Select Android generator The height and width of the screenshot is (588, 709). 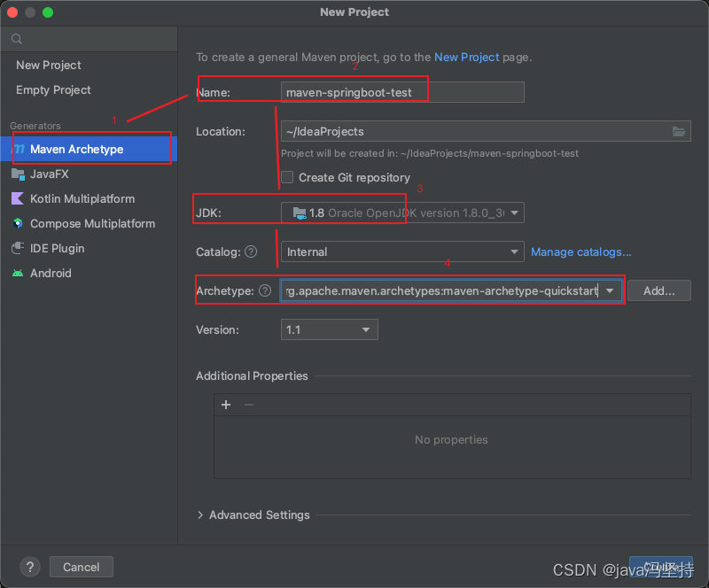(x=90, y=274)
